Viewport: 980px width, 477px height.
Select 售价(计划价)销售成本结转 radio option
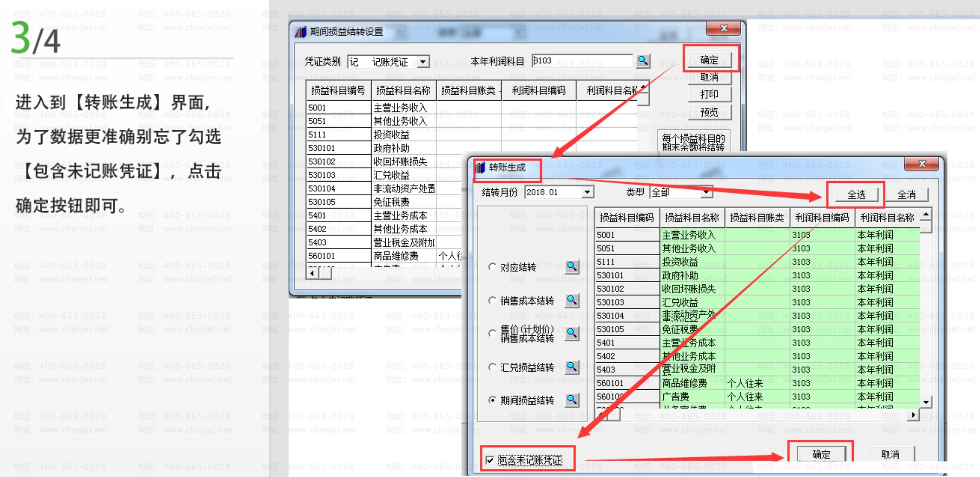pyautogui.click(x=492, y=333)
